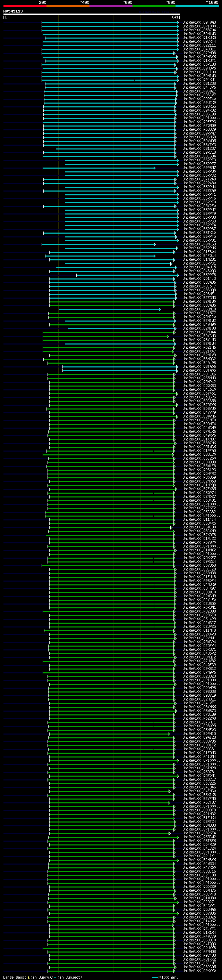Viewport: 222px width, 980px height.
Task: Select label UniRef100_C2D271
Action: 199,902
